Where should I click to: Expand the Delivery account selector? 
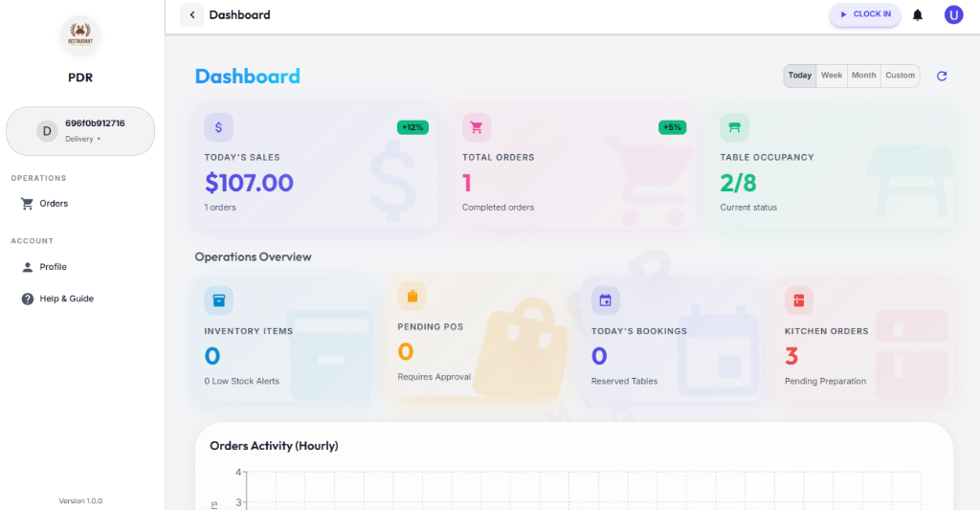pos(80,131)
